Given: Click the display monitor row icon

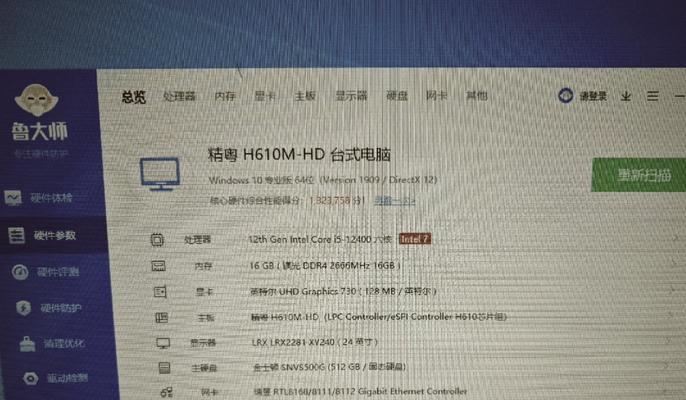Looking at the screenshot, I should point(163,343).
